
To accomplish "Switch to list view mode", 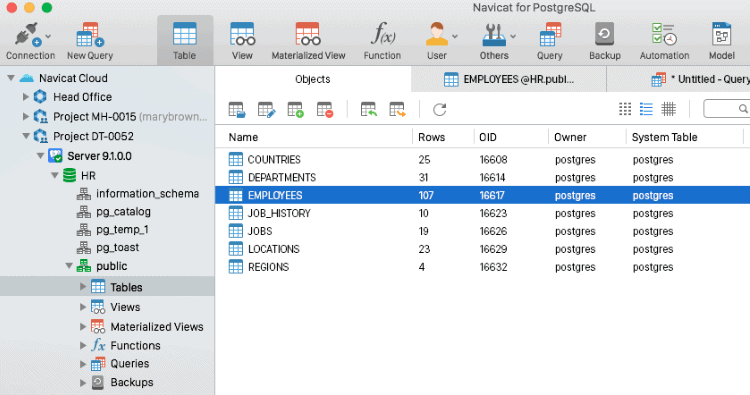I will tap(646, 109).
